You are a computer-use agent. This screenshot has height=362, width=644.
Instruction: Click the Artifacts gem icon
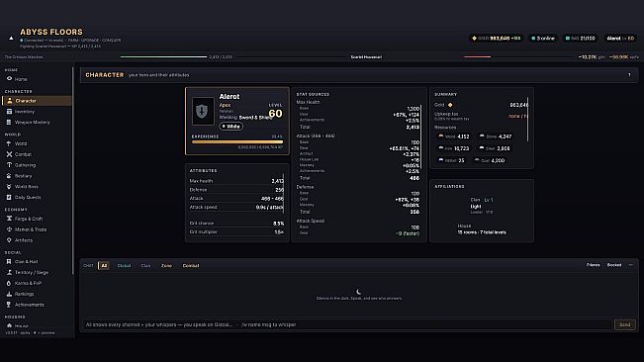pos(9,240)
